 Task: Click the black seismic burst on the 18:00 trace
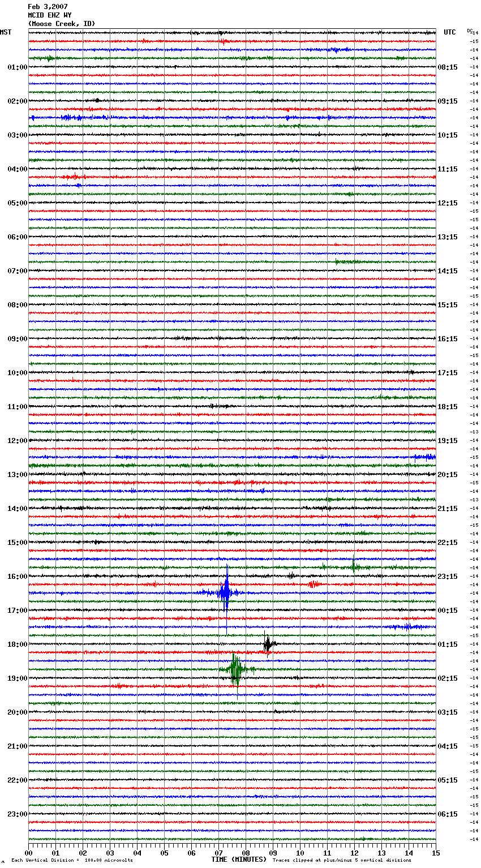(x=268, y=644)
